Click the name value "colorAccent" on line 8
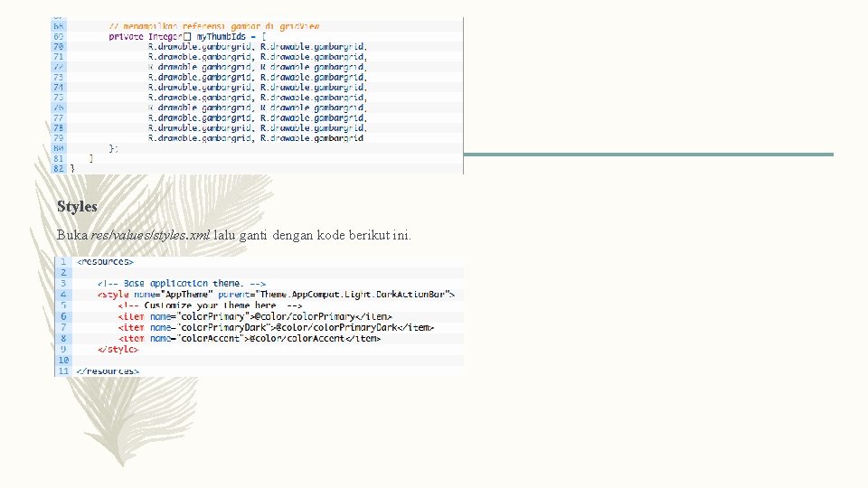868x488 pixels. 211,338
